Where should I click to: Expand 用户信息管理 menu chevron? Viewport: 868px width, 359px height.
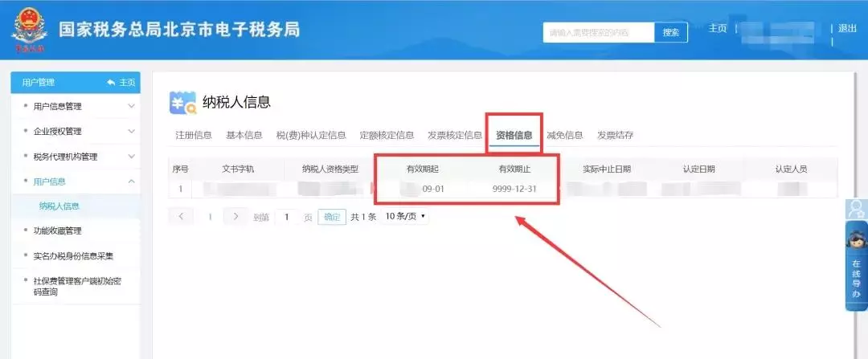click(x=131, y=106)
